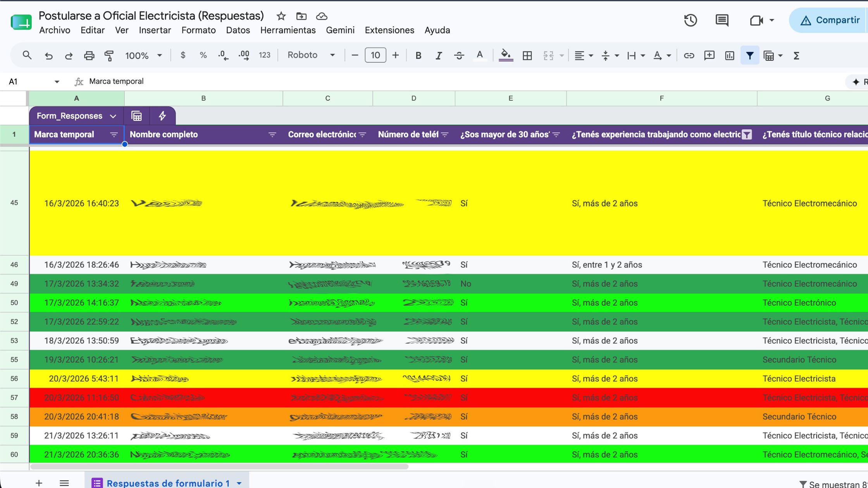Click the table view icon in toolbar
868x488 pixels.
[769, 56]
